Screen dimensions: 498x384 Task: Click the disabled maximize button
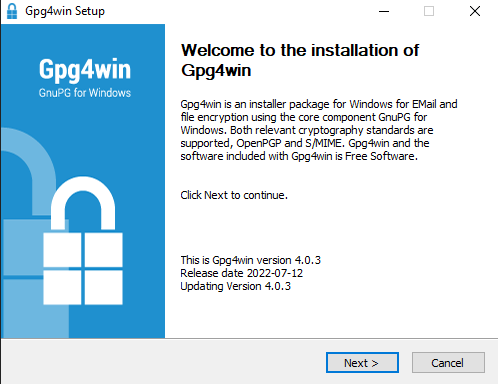pyautogui.click(x=429, y=11)
